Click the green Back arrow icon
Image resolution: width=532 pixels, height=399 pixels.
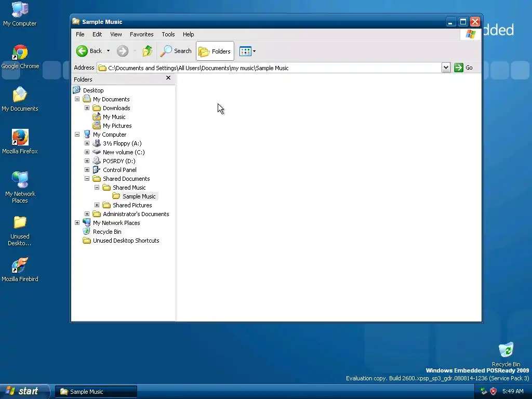point(82,51)
